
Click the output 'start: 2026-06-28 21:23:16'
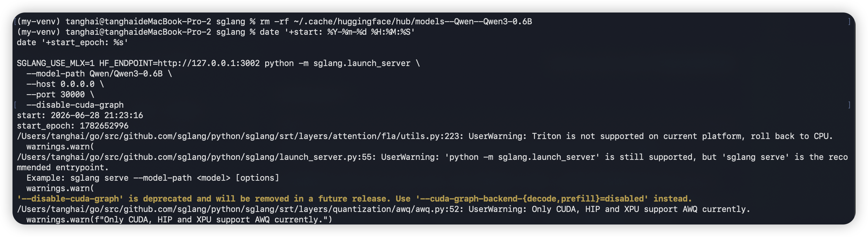[x=80, y=115]
